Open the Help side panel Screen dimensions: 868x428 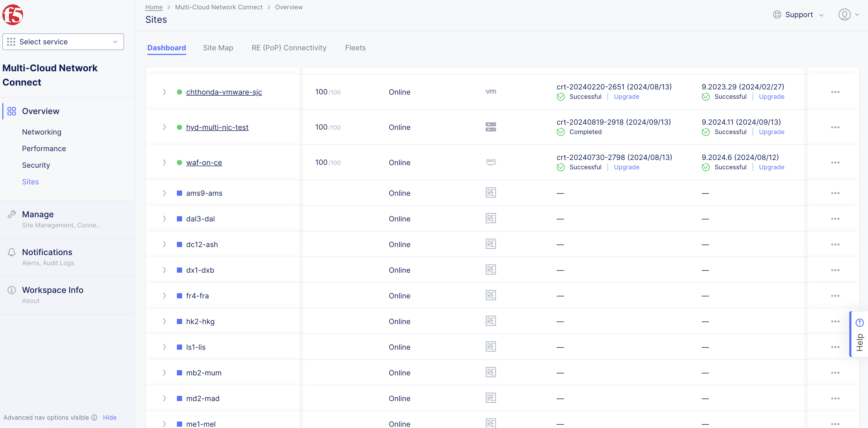click(859, 334)
